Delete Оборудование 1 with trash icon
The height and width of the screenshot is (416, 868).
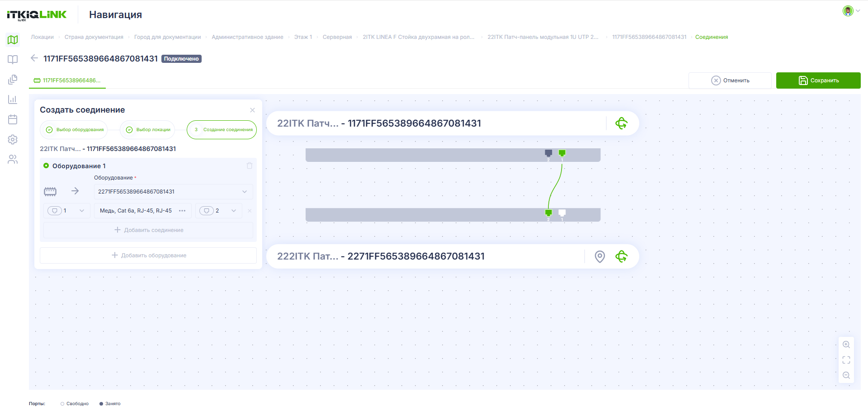click(250, 165)
